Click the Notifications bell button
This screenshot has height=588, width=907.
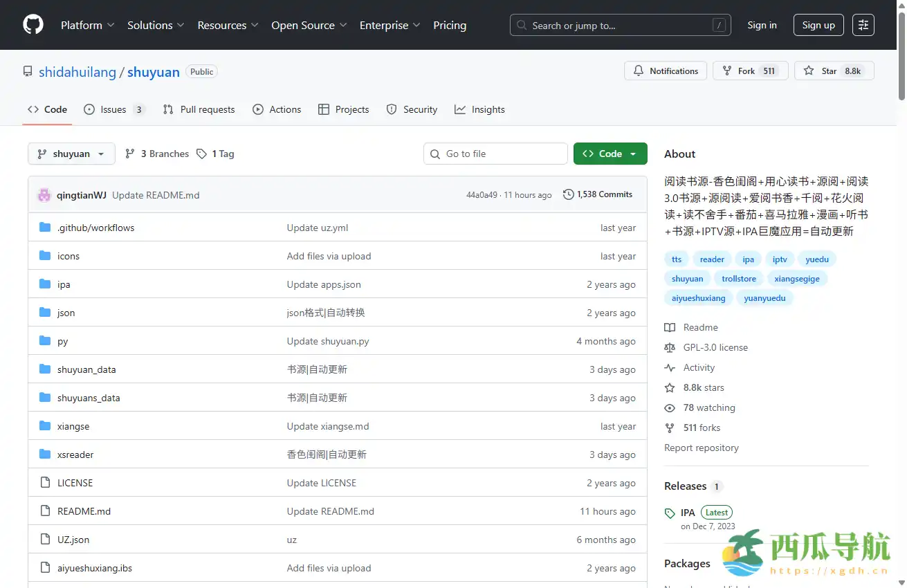pyautogui.click(x=666, y=71)
